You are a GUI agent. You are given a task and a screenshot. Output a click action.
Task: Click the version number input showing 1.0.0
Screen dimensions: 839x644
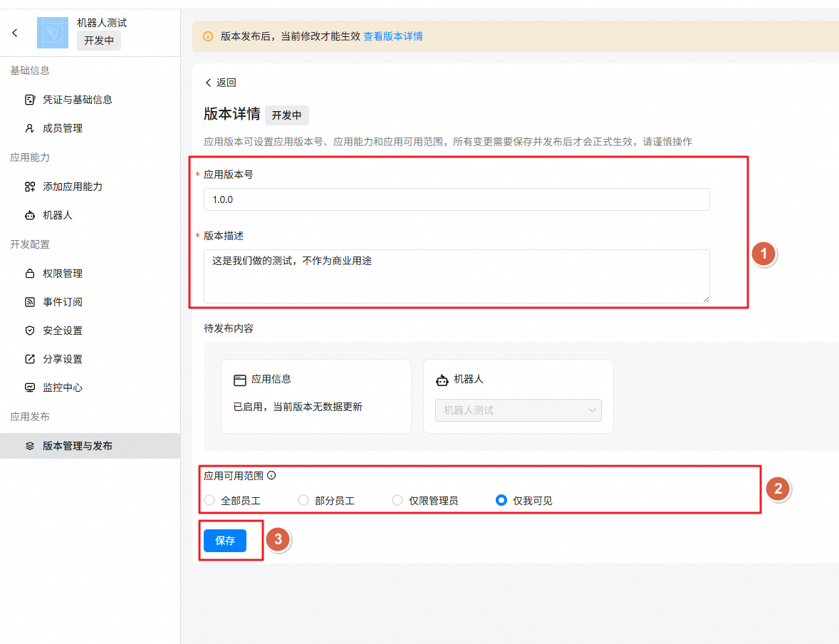456,199
